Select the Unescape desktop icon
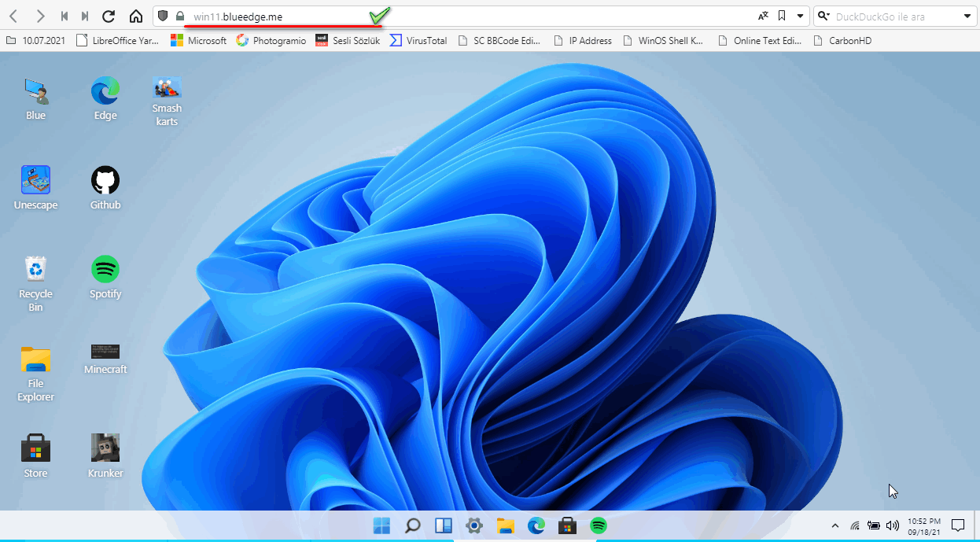The height and width of the screenshot is (542, 980). (35, 188)
